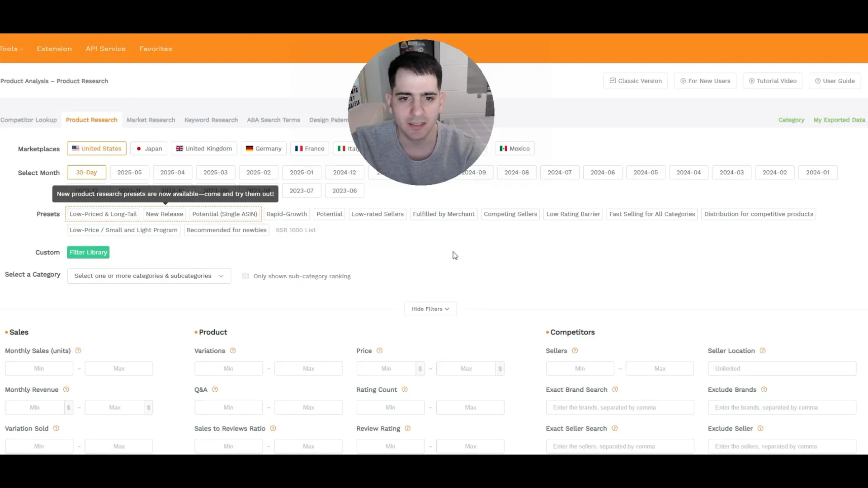Switch to the ABA Search Terms tab
This screenshot has width=868, height=488.
tap(274, 120)
